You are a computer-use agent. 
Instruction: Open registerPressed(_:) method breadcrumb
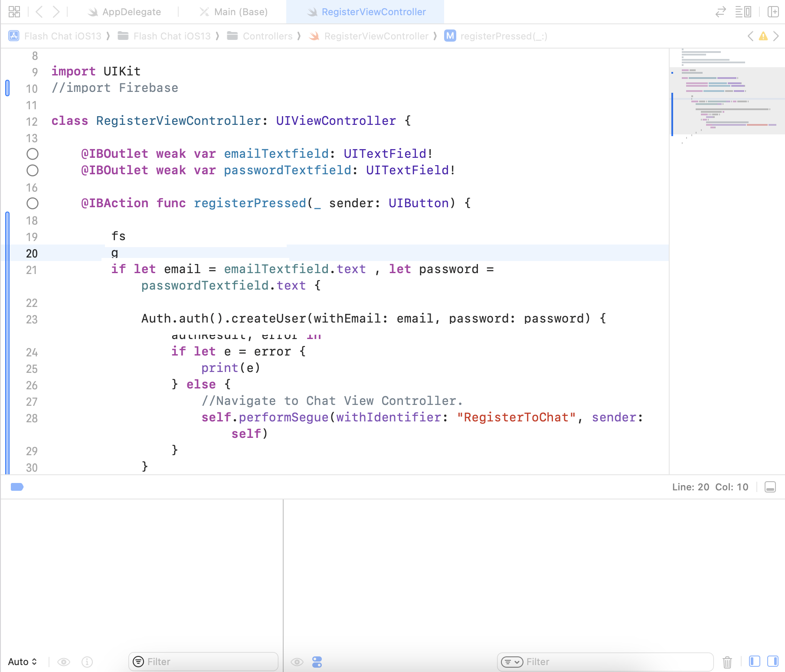point(496,36)
